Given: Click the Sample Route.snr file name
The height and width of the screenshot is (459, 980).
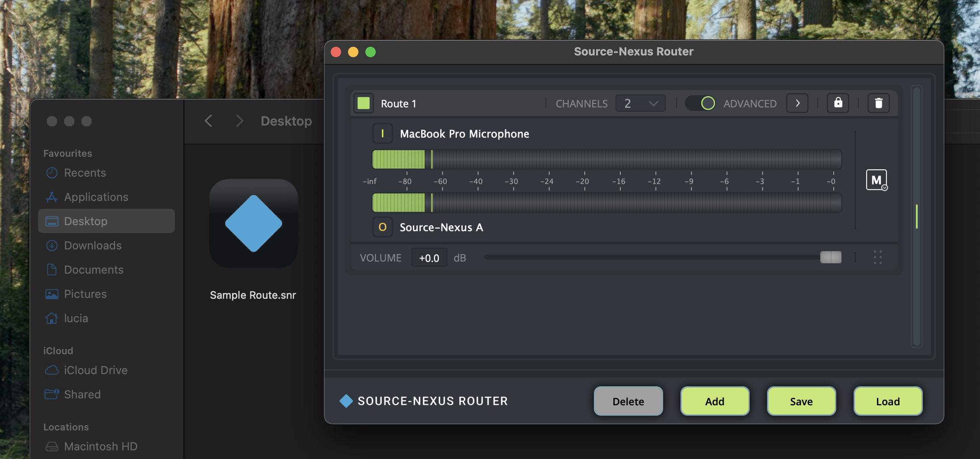Looking at the screenshot, I should (x=253, y=295).
